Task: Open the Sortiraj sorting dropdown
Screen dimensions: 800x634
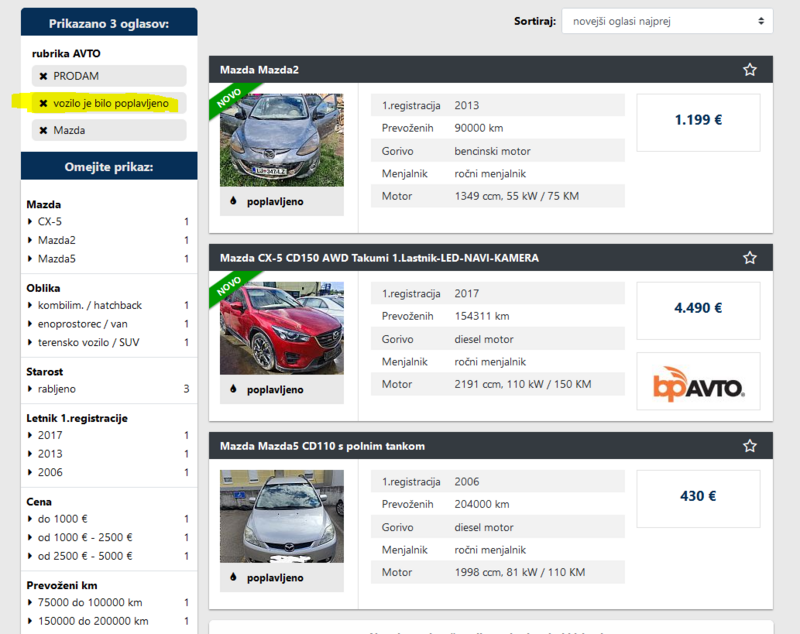Action: [667, 21]
